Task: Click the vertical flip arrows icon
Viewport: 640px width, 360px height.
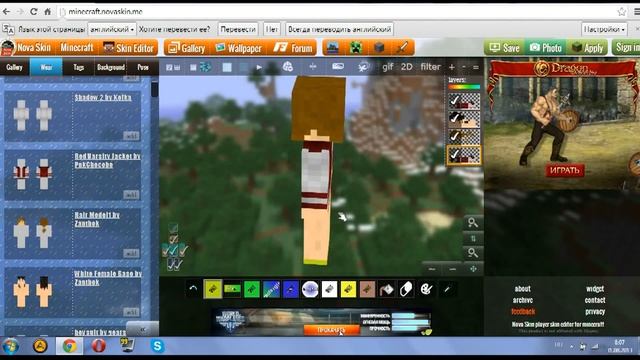Action: pyautogui.click(x=473, y=238)
